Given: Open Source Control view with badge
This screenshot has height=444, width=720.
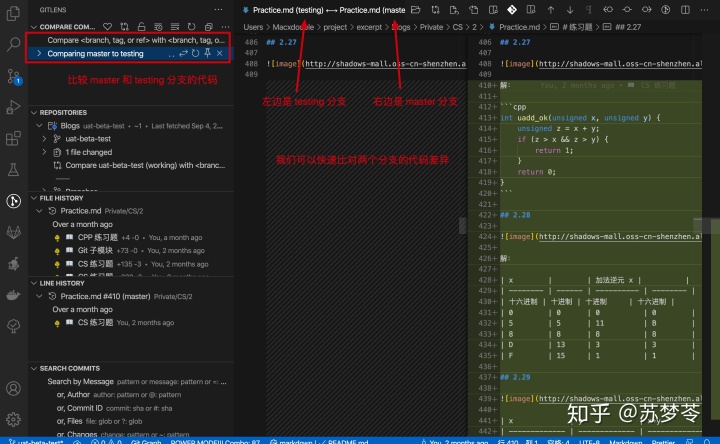Looking at the screenshot, I should click(13, 76).
